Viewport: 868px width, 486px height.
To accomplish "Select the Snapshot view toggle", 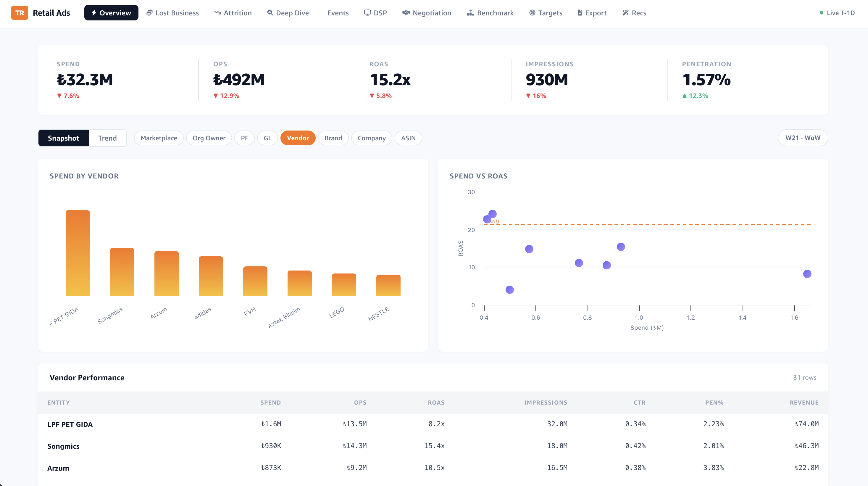I will click(63, 138).
